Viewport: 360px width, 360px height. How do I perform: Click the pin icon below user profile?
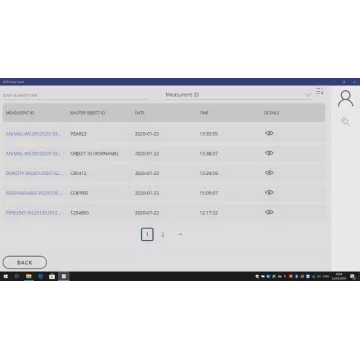click(346, 122)
